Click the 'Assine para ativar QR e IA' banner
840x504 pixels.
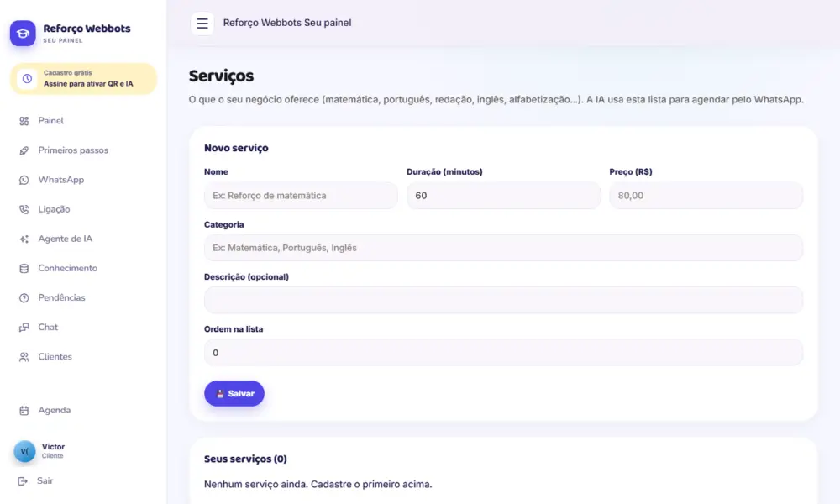coord(83,79)
